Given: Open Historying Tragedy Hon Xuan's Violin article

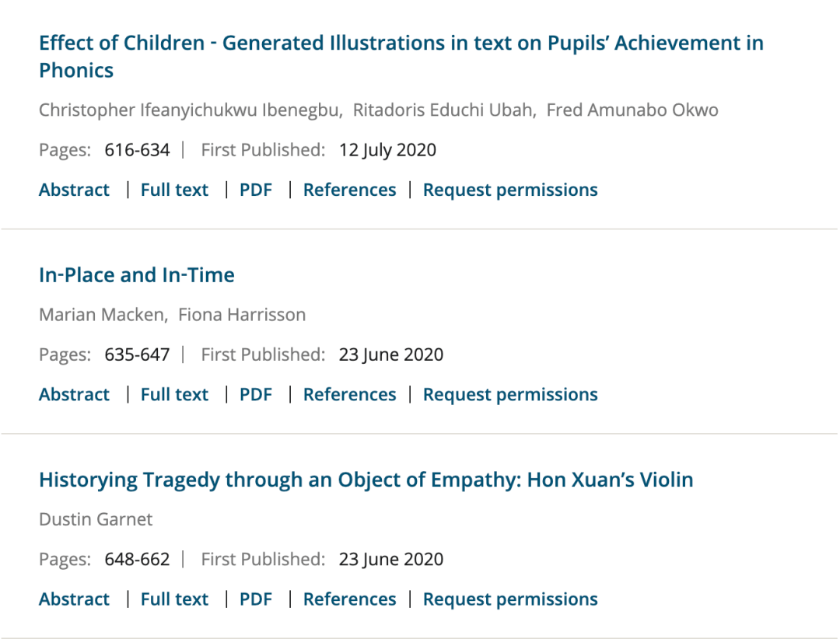Looking at the screenshot, I should point(366,480).
